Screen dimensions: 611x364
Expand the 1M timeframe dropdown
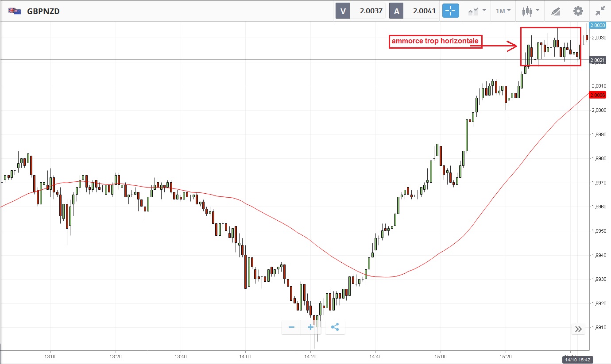click(503, 11)
